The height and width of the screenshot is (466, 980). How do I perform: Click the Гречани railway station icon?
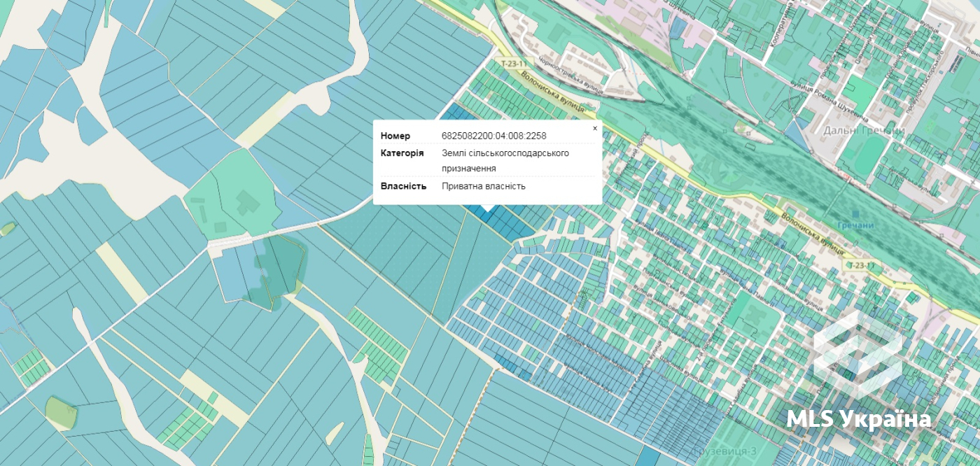[855, 213]
